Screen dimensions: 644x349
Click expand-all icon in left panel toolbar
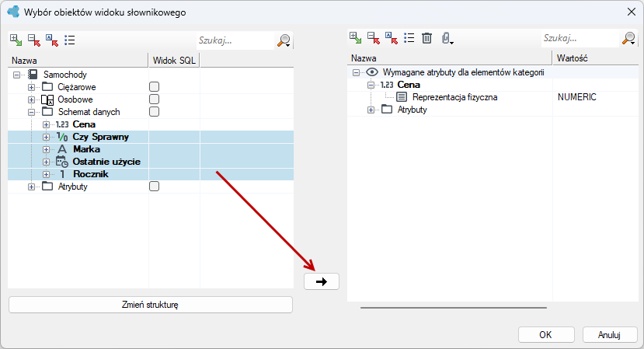pos(16,40)
